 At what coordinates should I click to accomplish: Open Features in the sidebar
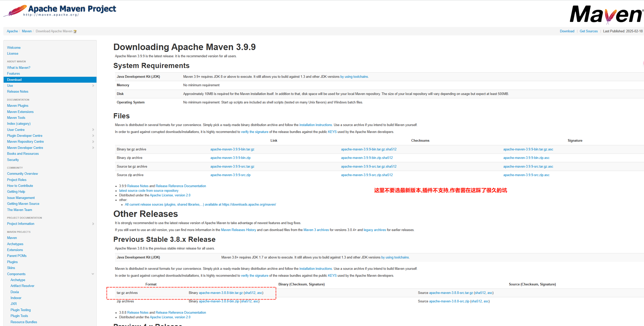pyautogui.click(x=13, y=74)
